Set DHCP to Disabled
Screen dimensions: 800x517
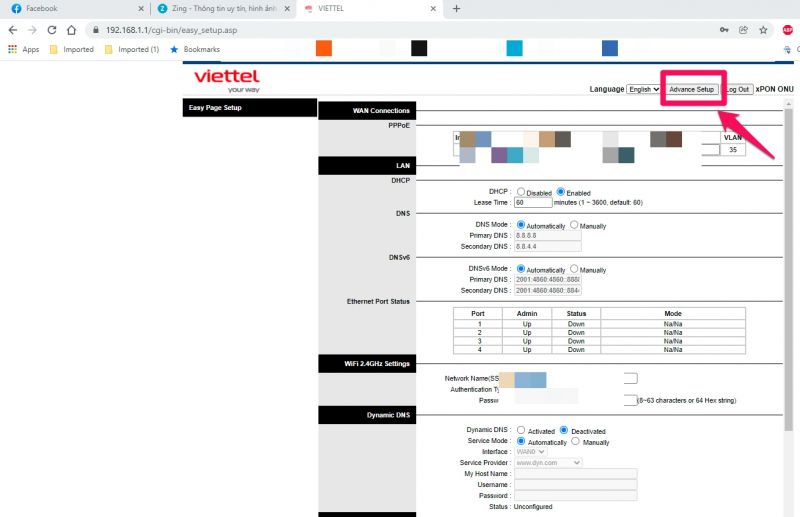point(520,191)
